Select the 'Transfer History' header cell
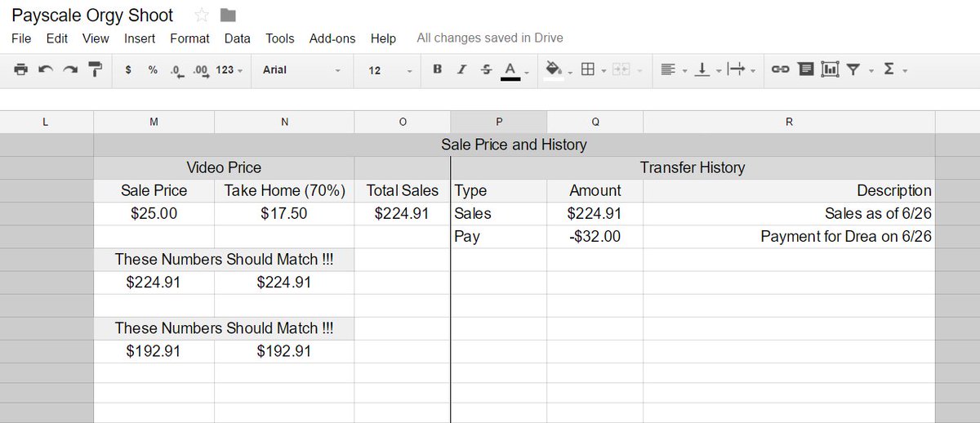980x423 pixels. (693, 167)
